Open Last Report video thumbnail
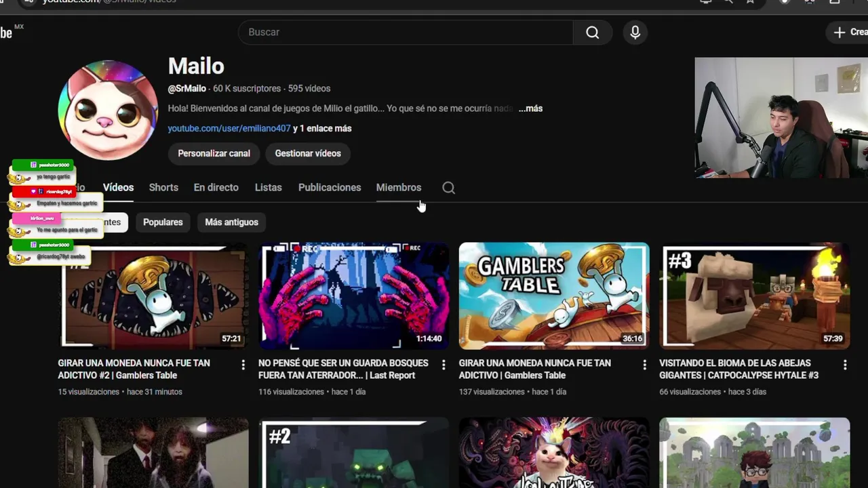 click(x=353, y=296)
